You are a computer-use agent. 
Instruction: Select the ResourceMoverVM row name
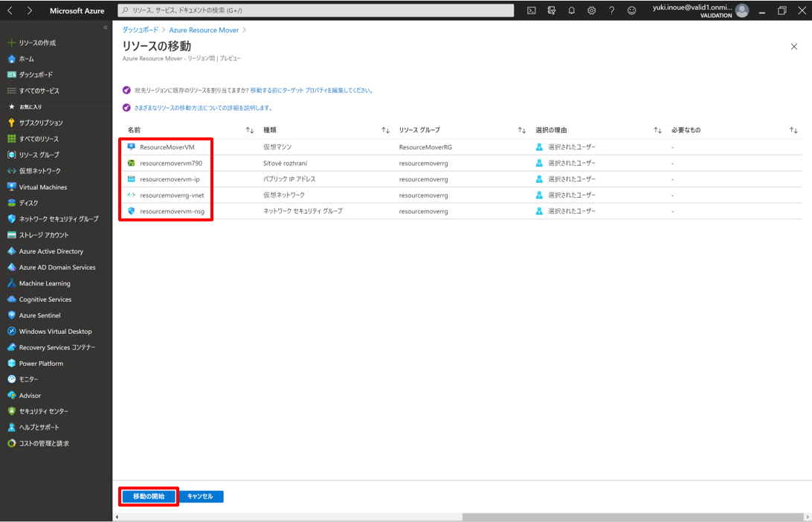pos(167,147)
